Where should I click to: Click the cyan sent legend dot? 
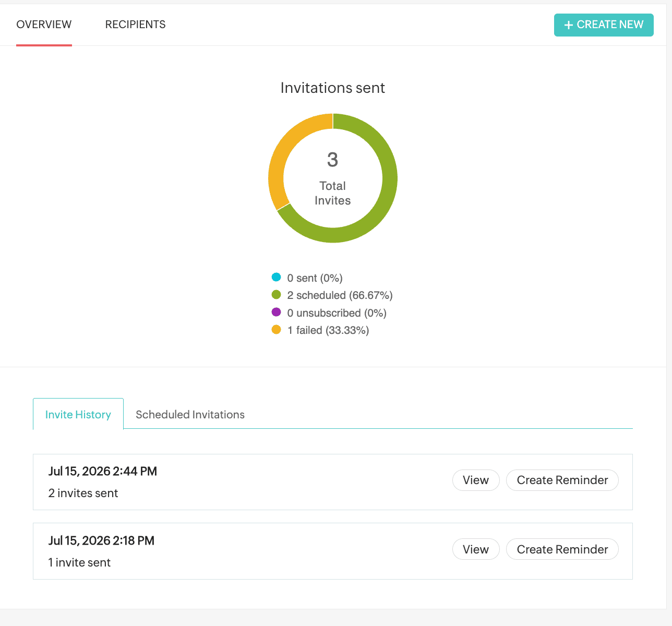[x=277, y=278]
